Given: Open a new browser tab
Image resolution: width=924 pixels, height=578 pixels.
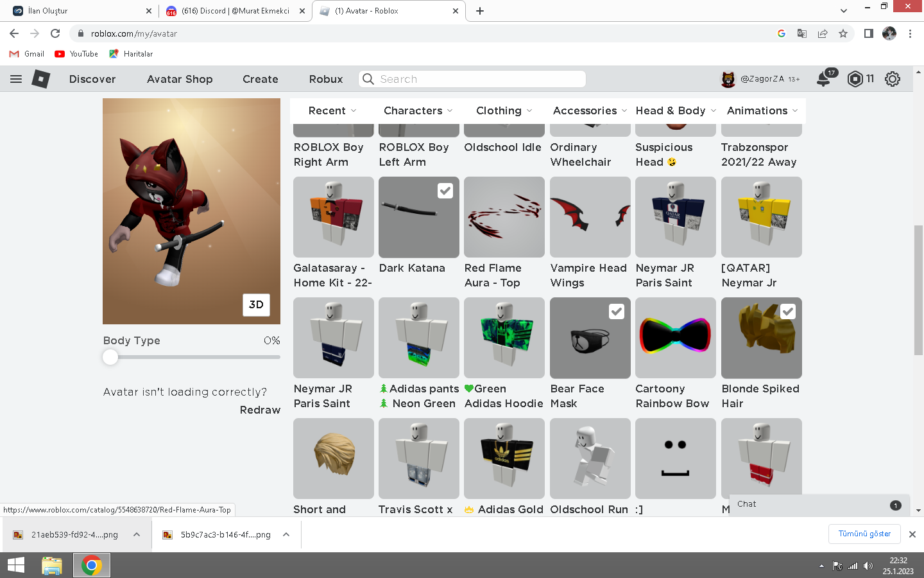Looking at the screenshot, I should coord(480,11).
